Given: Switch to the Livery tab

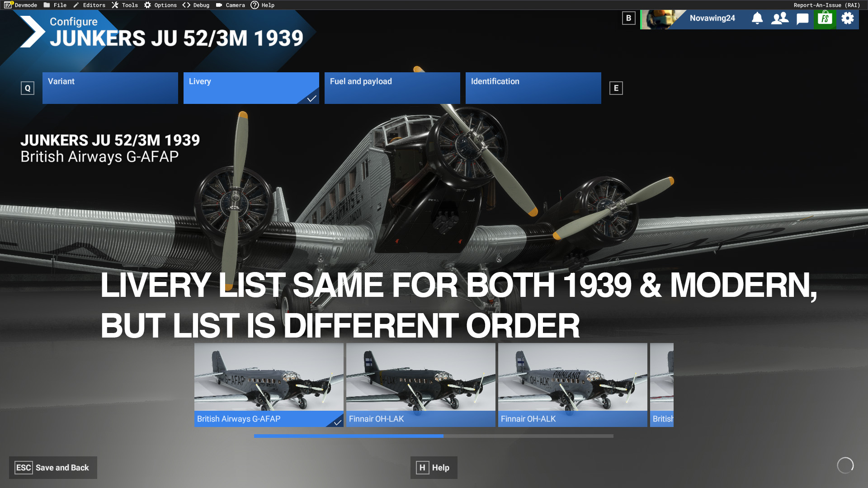Looking at the screenshot, I should point(251,88).
